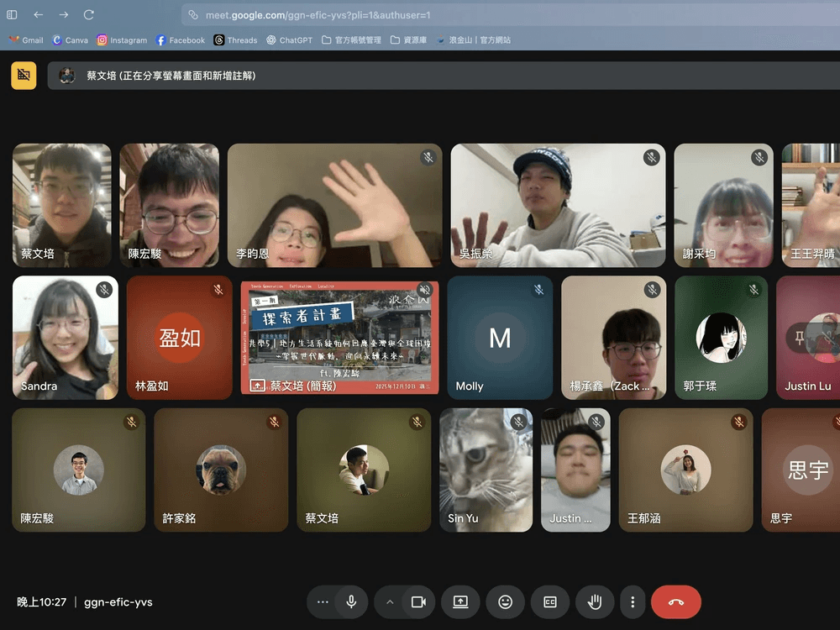This screenshot has height=630, width=840.
Task: Turn on captions with the CC button
Action: pyautogui.click(x=550, y=602)
